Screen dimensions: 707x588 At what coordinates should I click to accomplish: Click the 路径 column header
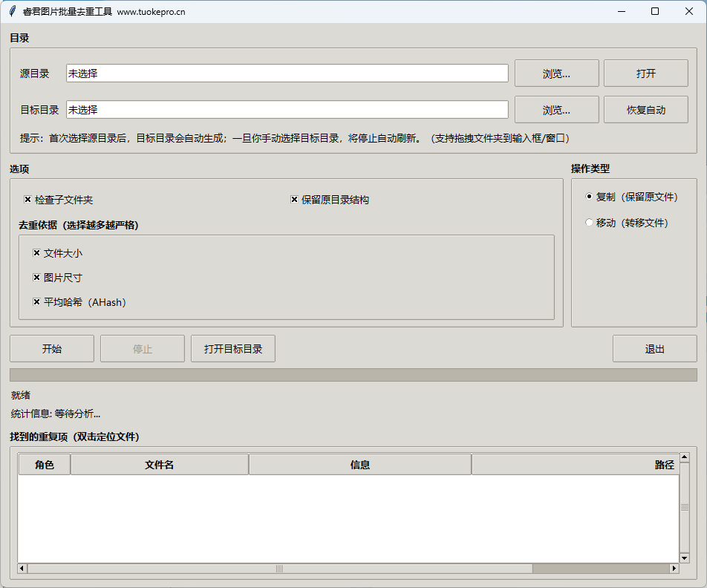[x=576, y=465]
